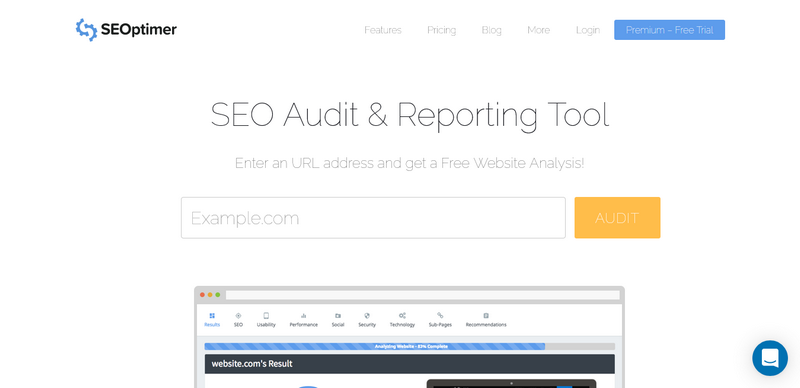Select the Results icon in the preview
Screen dimensions: 800x388
212,316
